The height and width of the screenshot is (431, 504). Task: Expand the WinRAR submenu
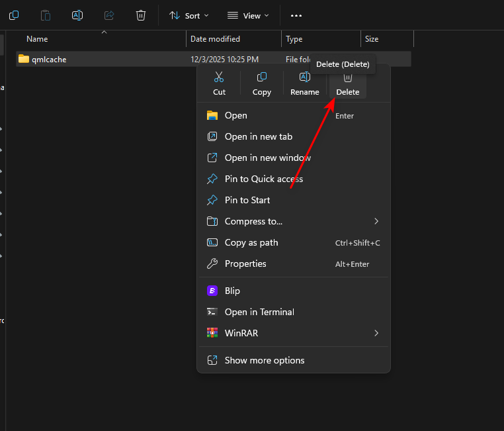[x=294, y=333]
